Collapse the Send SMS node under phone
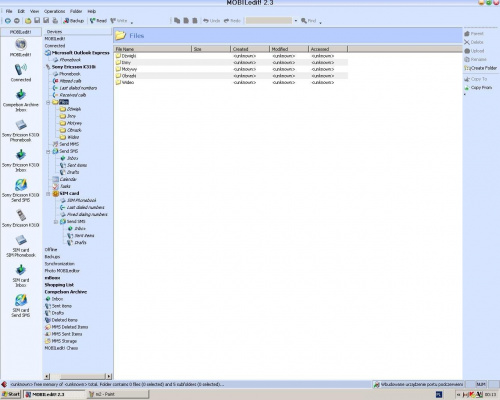This screenshot has height=400, width=500. pos(48,152)
